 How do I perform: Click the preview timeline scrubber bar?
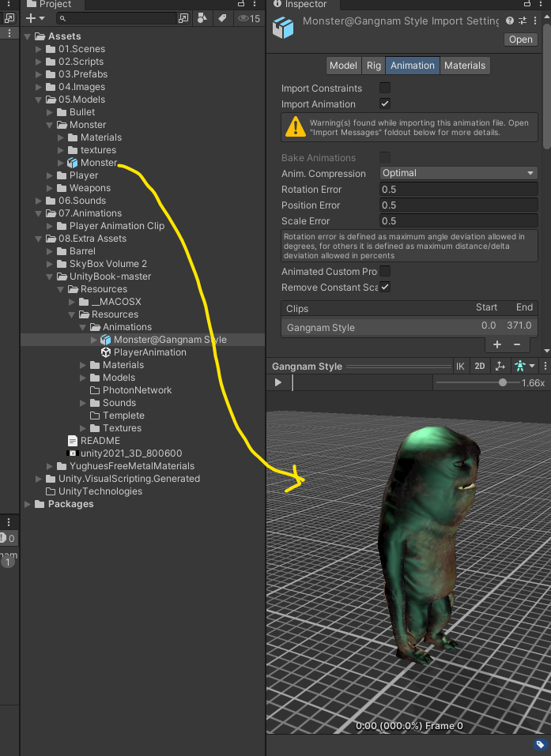click(362, 382)
